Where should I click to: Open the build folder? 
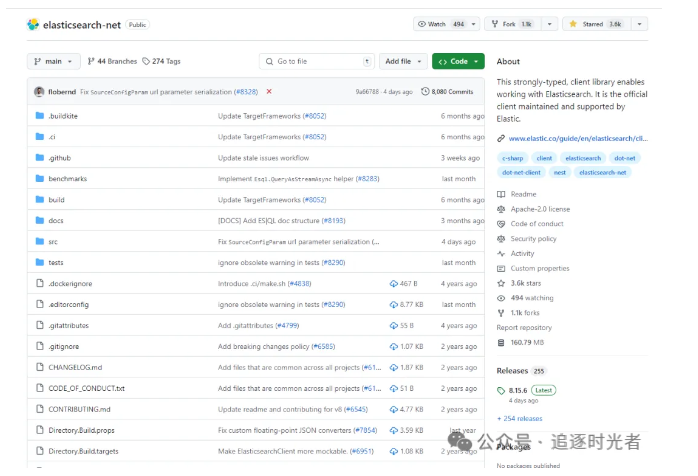56,199
